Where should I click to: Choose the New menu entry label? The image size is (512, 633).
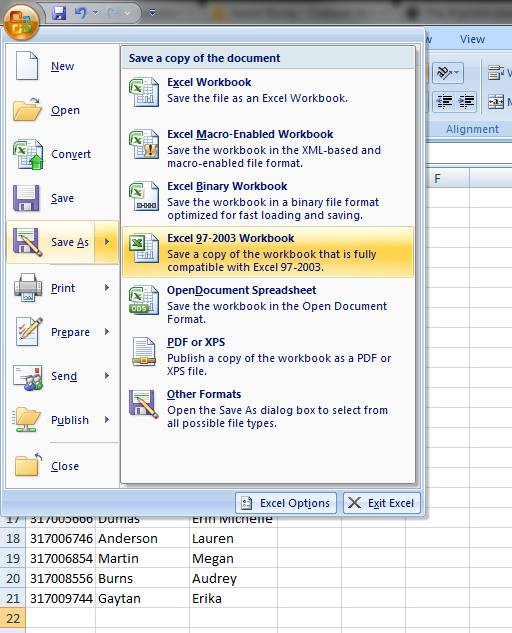[63, 66]
